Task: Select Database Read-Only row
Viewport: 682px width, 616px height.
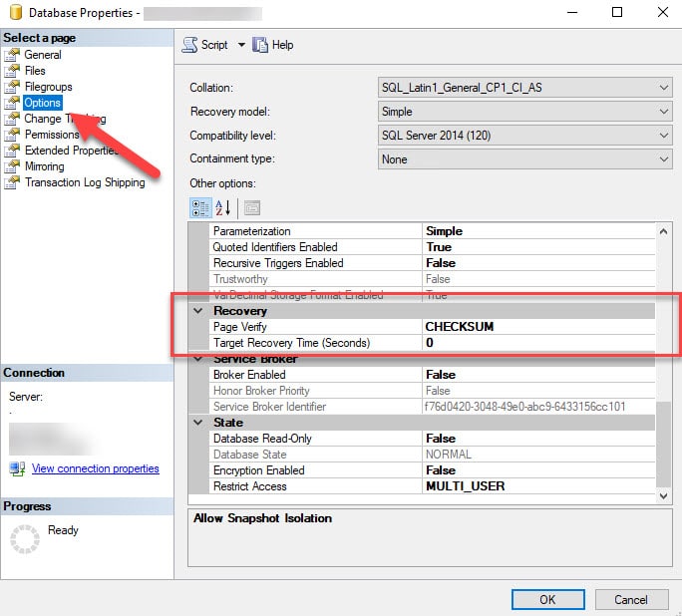Action: tap(432, 439)
